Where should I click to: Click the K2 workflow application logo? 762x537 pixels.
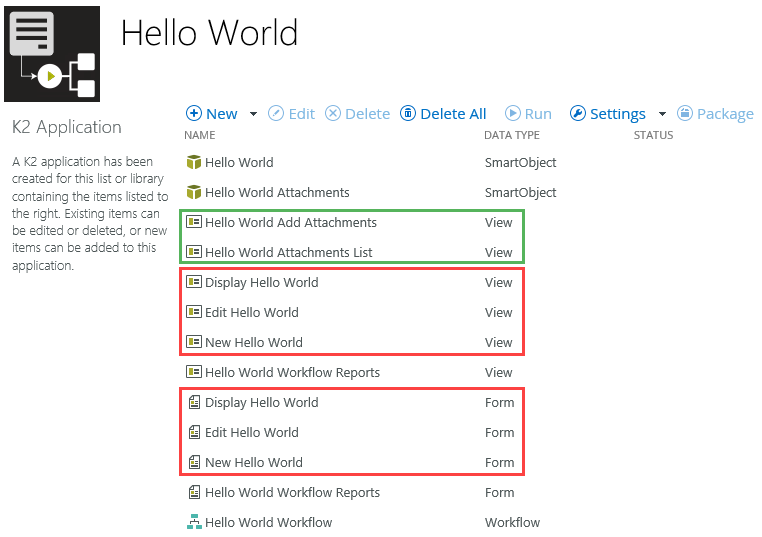[x=52, y=53]
